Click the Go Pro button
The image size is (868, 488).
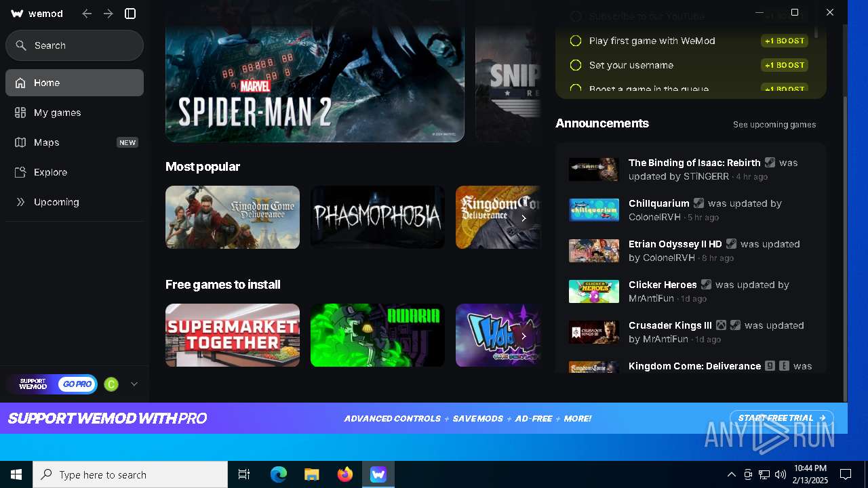click(x=77, y=384)
